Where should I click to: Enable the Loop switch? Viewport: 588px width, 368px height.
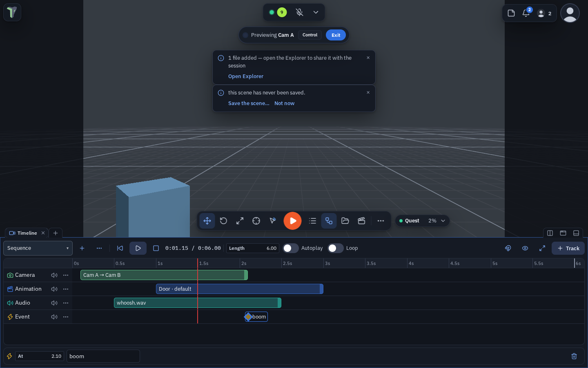(336, 248)
